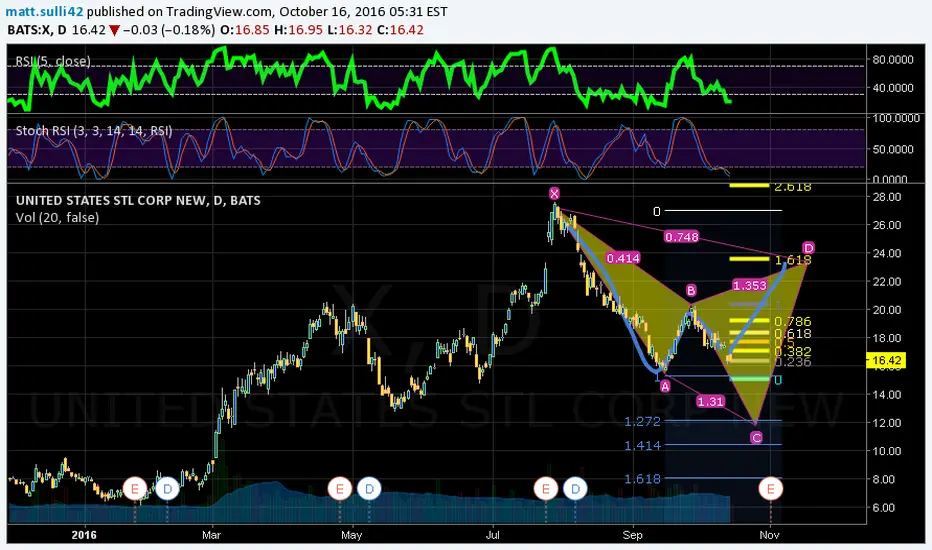The height and width of the screenshot is (550, 932).
Task: Click the Vol (20, false) indicator label
Action: click(57, 218)
